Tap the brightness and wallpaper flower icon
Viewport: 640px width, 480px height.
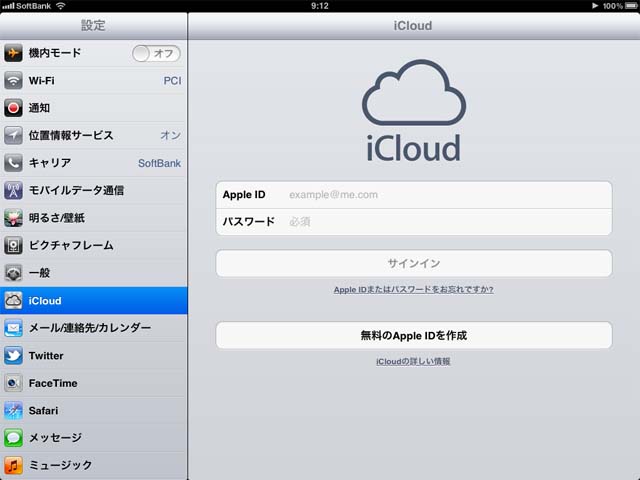point(13,218)
